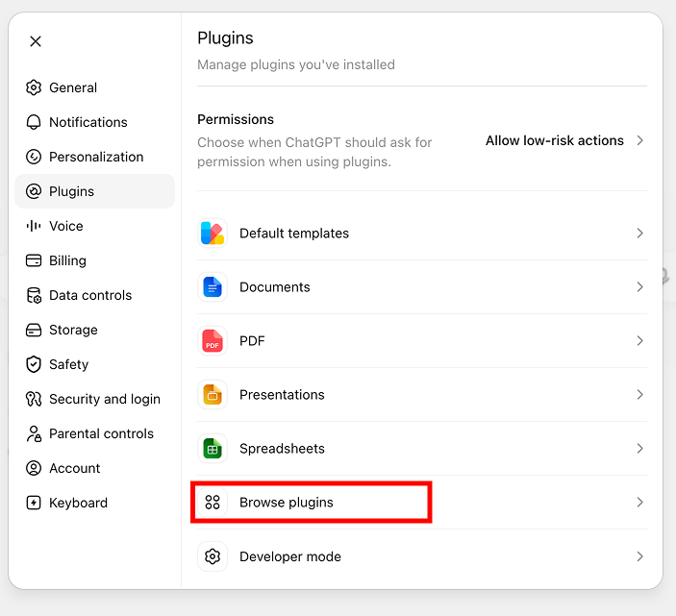Go to Parental controls section

pyautogui.click(x=95, y=433)
